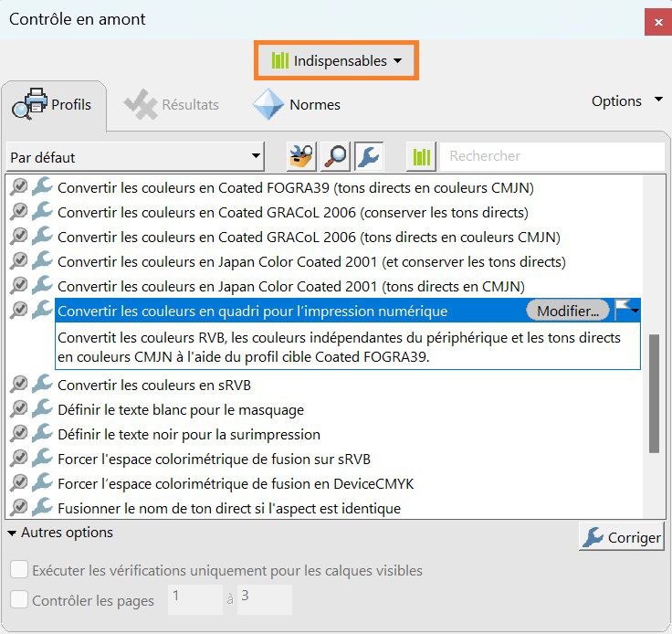Select Définir le texte noir pour la surimpression

[x=189, y=435]
